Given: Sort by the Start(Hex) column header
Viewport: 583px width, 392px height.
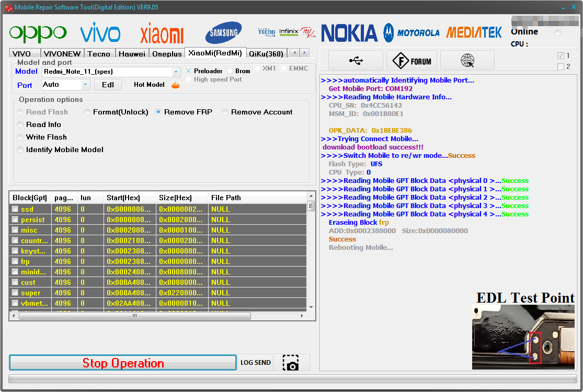Looking at the screenshot, I should 129,198.
